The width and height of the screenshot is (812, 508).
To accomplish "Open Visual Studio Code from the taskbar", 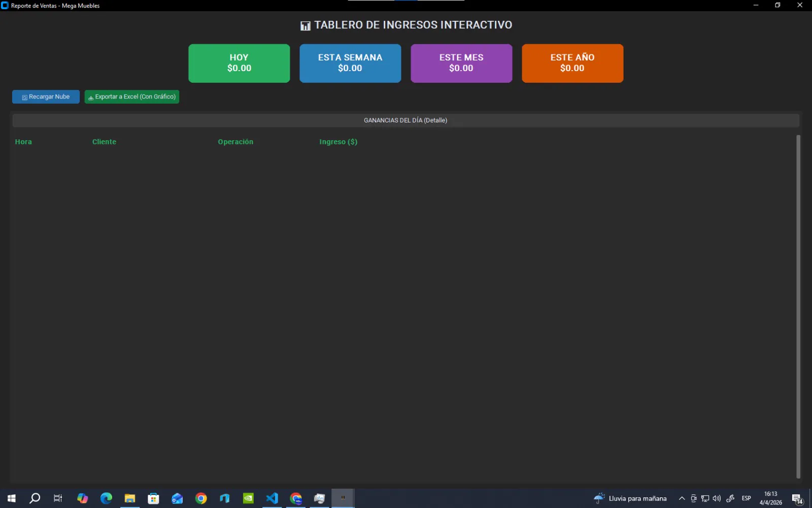I will pos(272,498).
